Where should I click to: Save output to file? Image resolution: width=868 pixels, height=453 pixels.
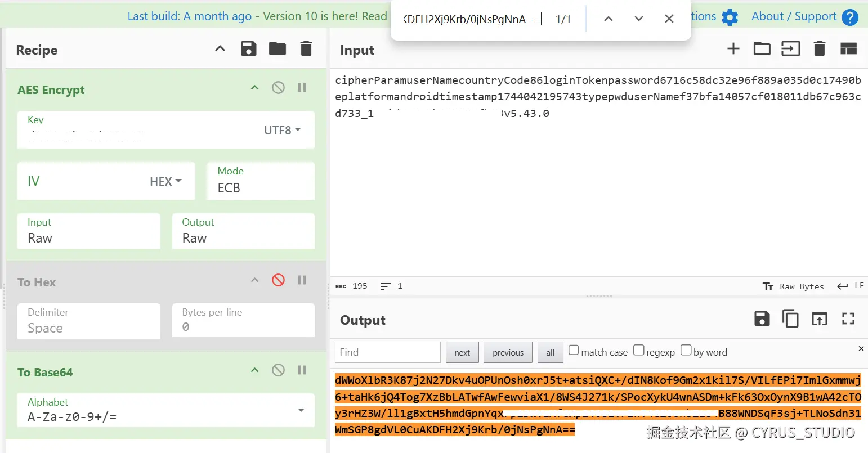pyautogui.click(x=762, y=319)
